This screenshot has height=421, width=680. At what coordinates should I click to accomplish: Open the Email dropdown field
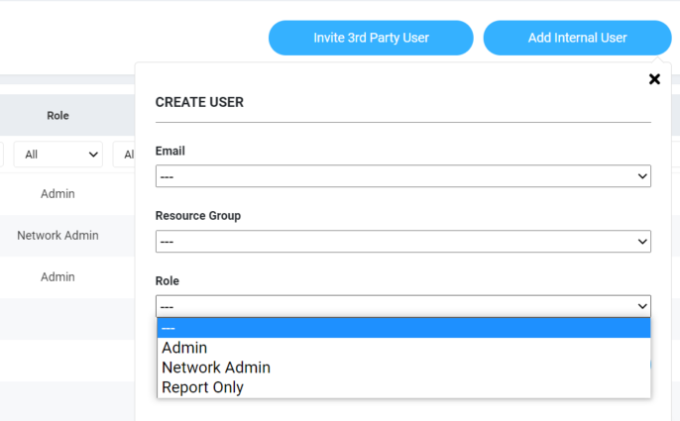(403, 176)
